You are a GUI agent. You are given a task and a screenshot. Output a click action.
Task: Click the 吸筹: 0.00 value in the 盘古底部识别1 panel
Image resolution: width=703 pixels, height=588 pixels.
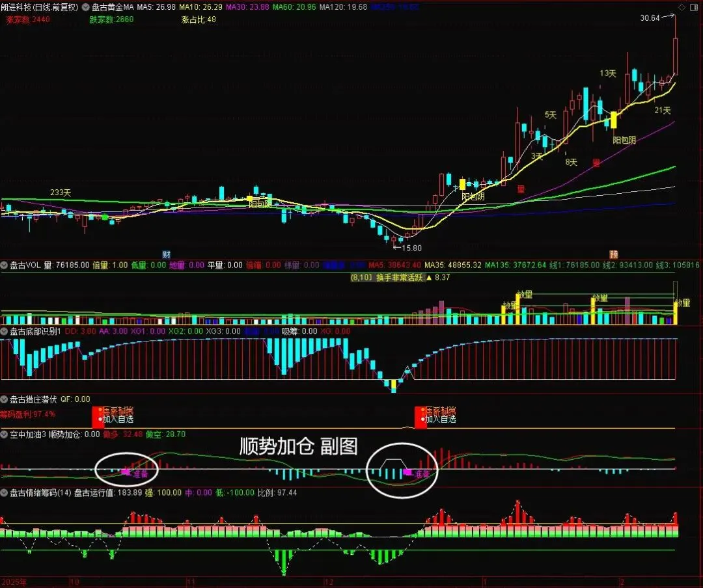[x=299, y=331]
